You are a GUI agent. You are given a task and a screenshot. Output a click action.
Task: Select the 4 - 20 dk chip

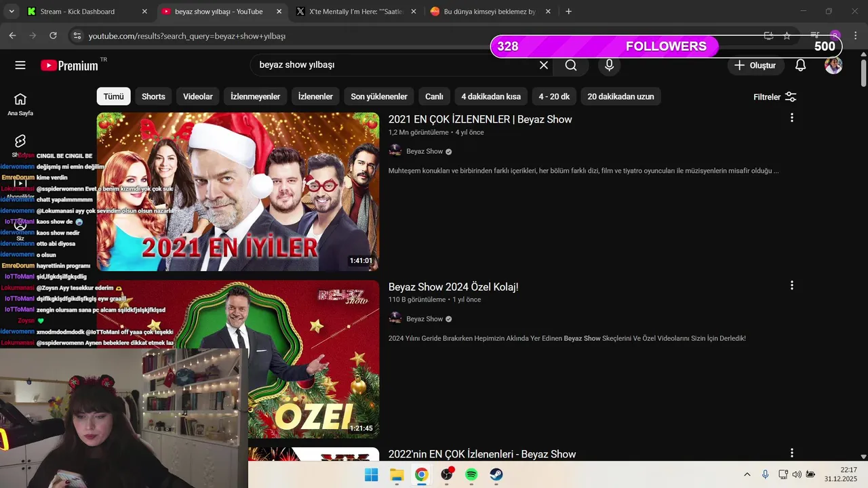tap(554, 97)
